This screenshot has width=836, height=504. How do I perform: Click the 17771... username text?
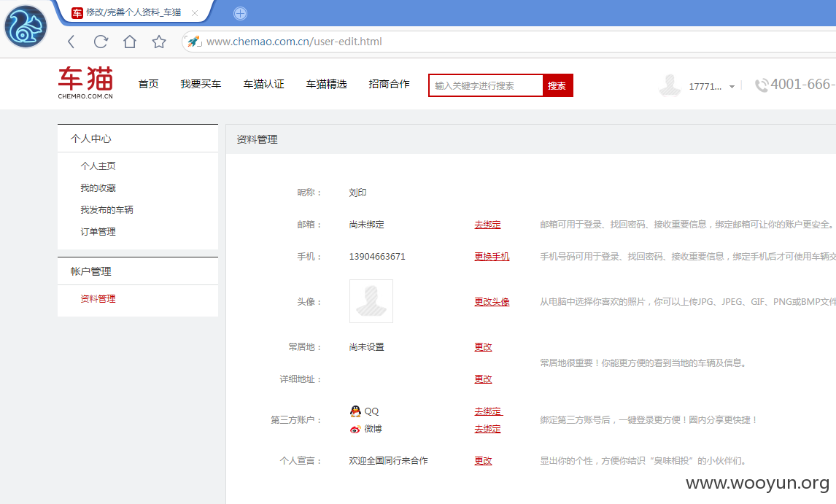tap(705, 86)
